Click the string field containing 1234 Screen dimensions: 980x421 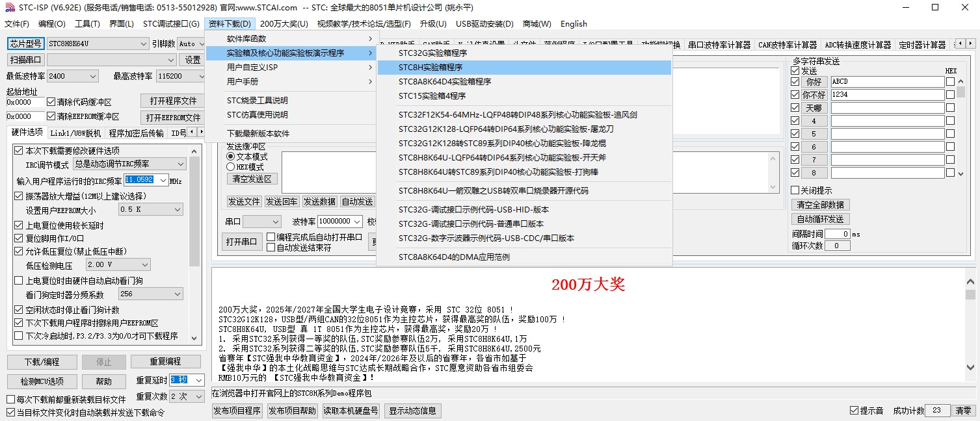point(888,95)
